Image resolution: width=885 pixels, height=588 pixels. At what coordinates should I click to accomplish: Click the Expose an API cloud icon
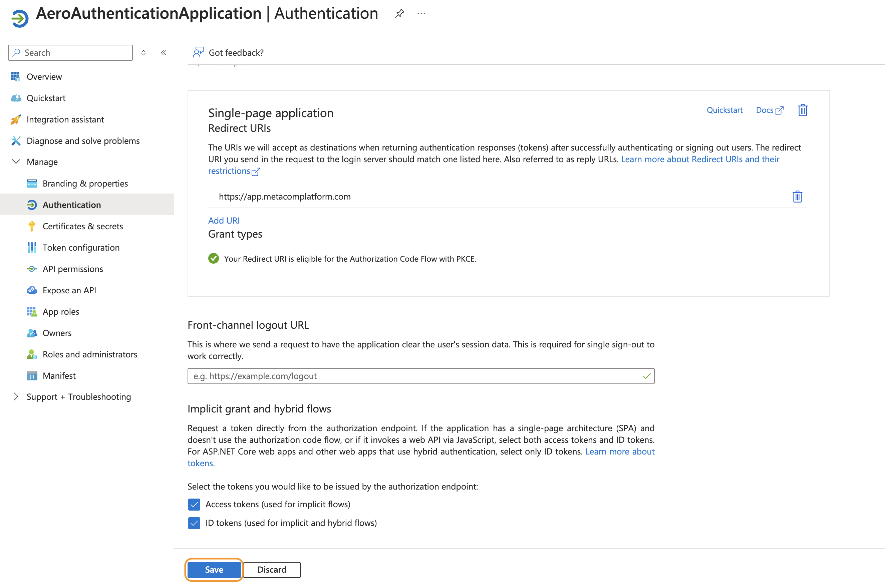coord(32,290)
